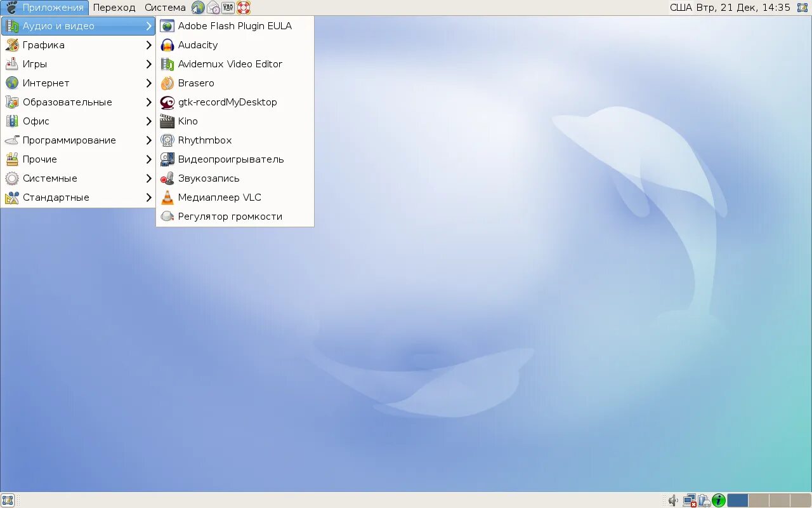Viewport: 812px width, 508px height.
Task: Open the Переход menu
Action: pyautogui.click(x=114, y=8)
